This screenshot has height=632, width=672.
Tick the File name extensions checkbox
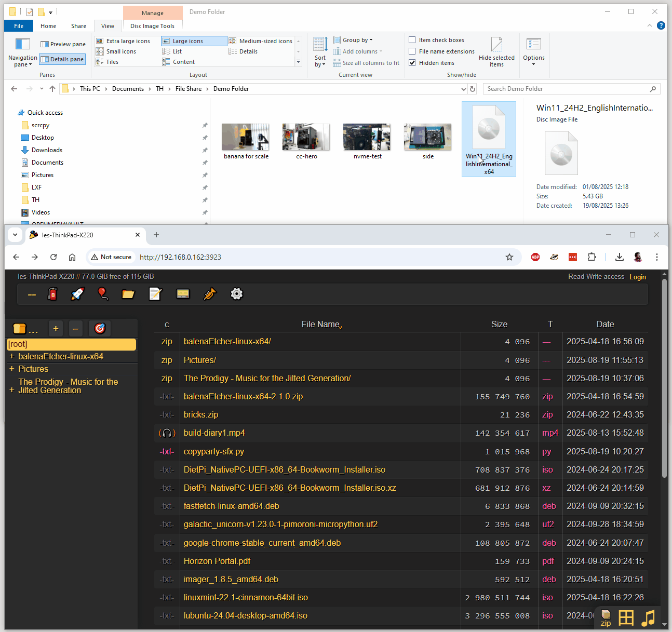(x=412, y=51)
